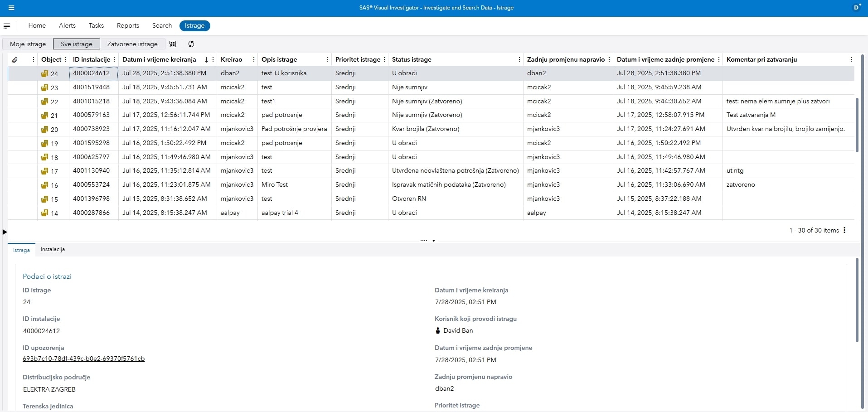Switch to the Instalacija details tab
Screen dimensions: 868x412
(x=53, y=249)
